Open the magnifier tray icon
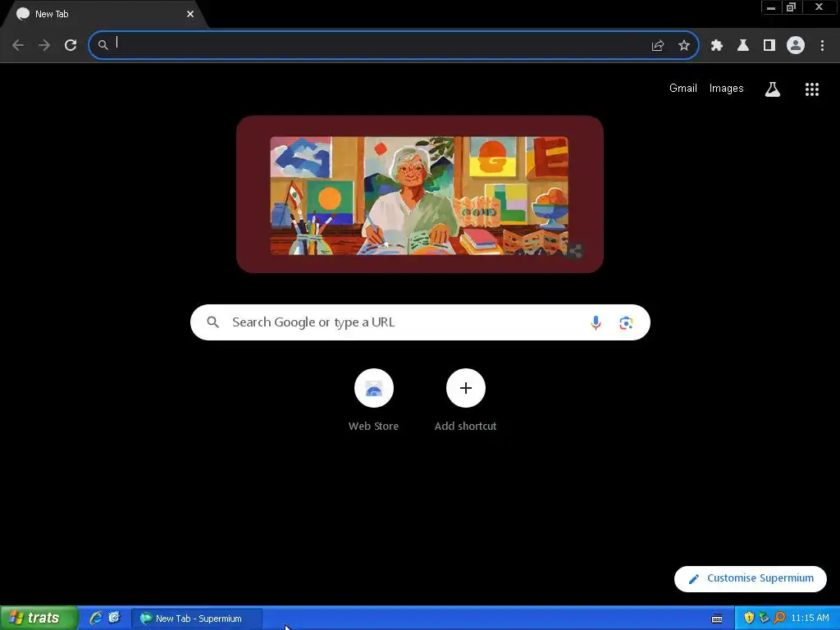 [x=779, y=619]
